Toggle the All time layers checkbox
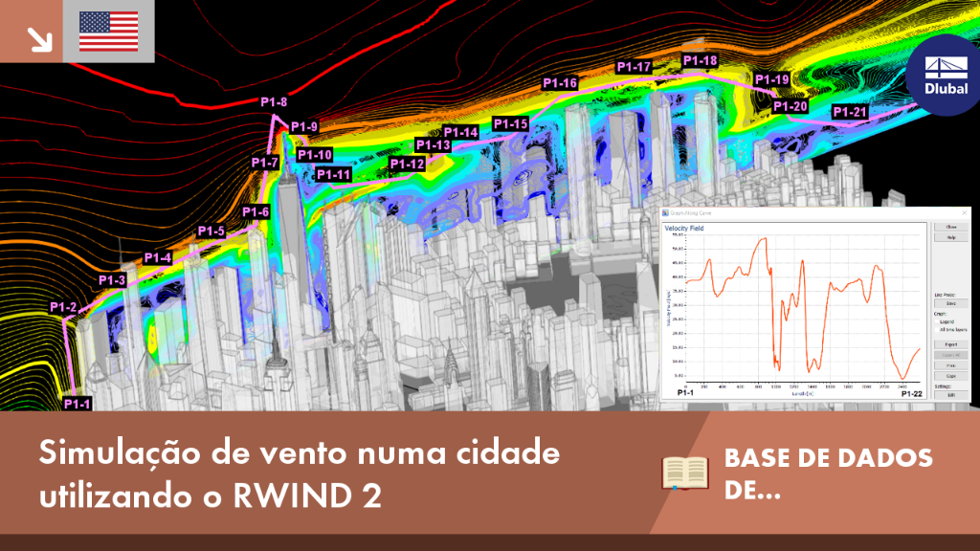This screenshot has width=980, height=551. coord(937,330)
